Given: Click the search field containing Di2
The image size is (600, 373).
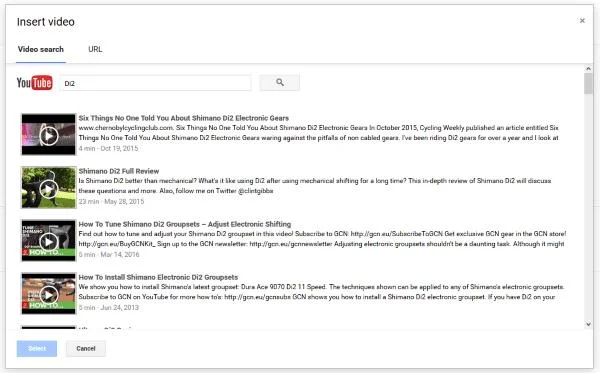Looking at the screenshot, I should [x=156, y=83].
